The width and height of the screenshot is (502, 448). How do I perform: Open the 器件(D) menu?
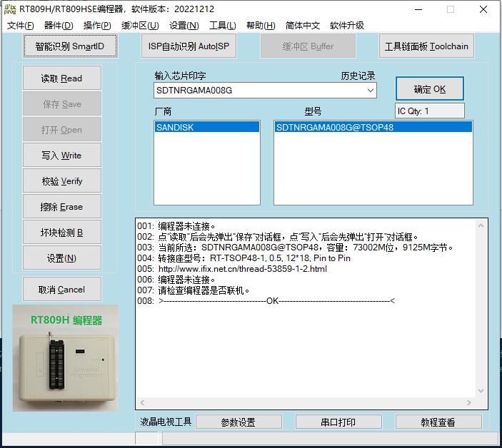pos(59,26)
